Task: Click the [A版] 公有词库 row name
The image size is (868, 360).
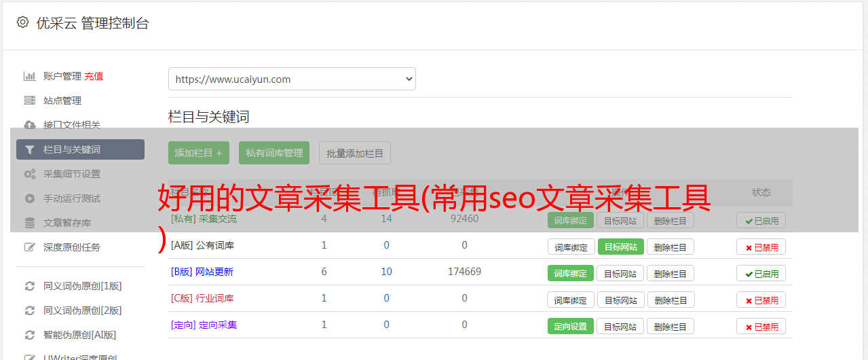Action: coord(202,245)
